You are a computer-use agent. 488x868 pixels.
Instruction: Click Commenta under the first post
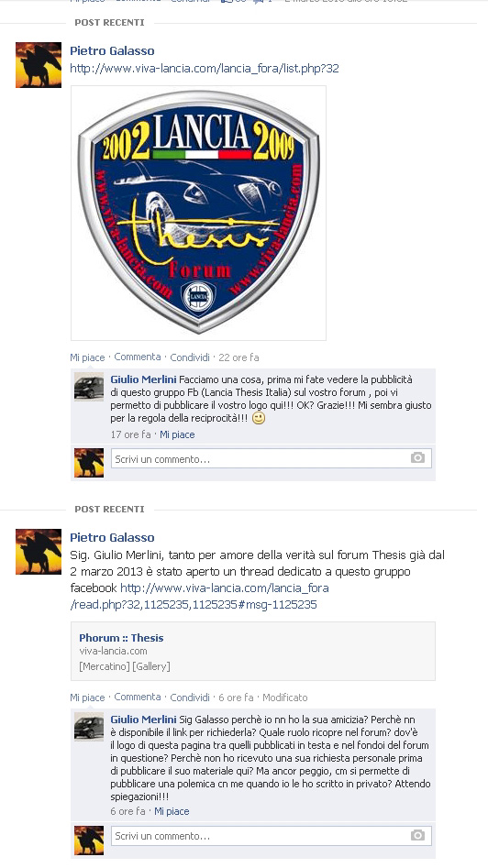click(x=138, y=357)
